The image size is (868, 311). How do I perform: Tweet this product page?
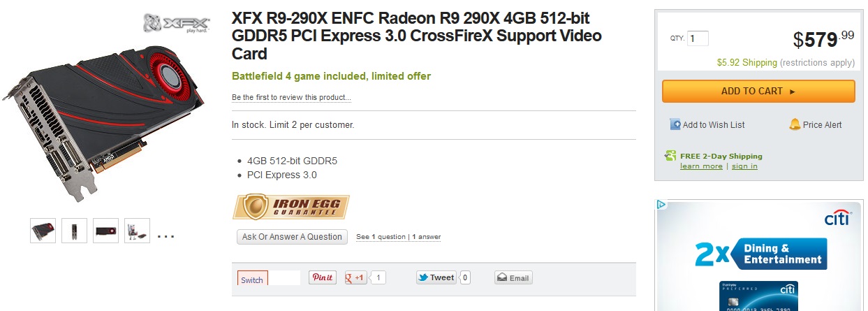point(436,277)
